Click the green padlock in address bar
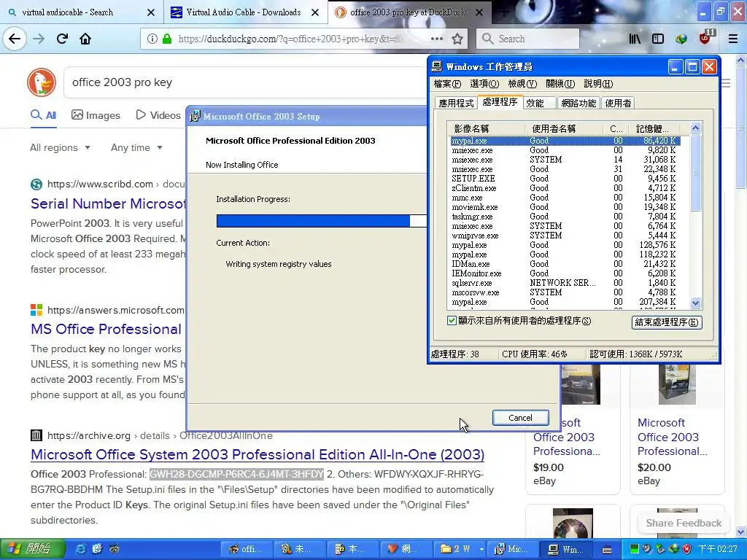This screenshot has height=560, width=747. (167, 39)
